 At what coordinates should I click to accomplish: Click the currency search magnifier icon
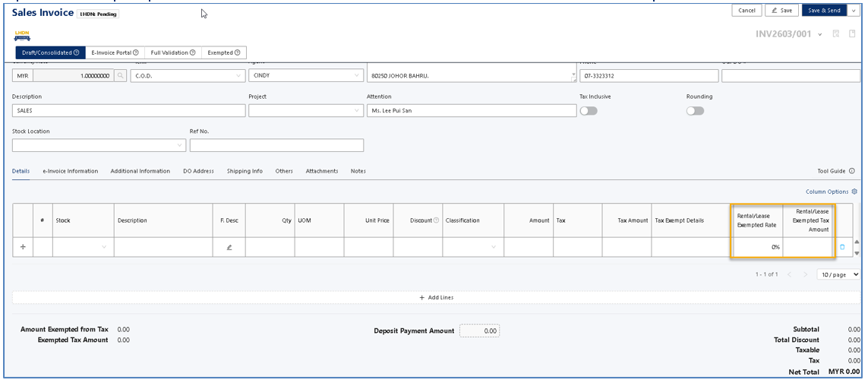(119, 76)
